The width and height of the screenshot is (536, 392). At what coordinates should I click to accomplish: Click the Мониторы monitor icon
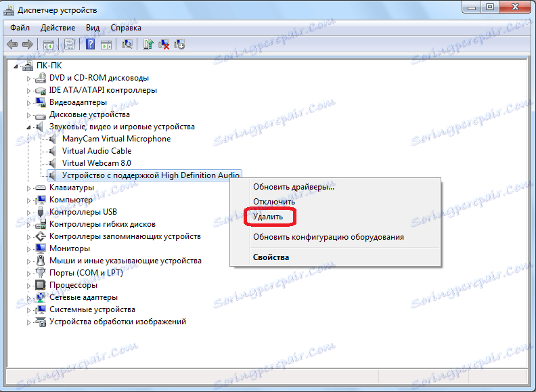click(41, 248)
